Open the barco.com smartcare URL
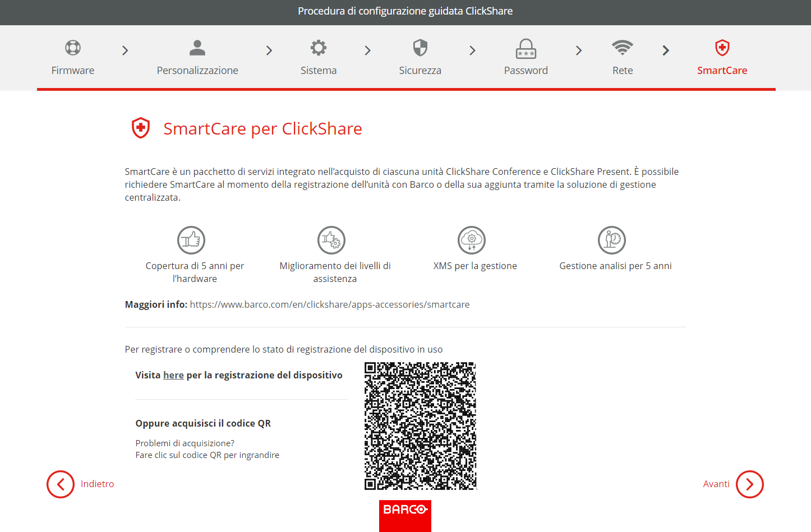Screen dimensions: 811x532 tap(330, 304)
